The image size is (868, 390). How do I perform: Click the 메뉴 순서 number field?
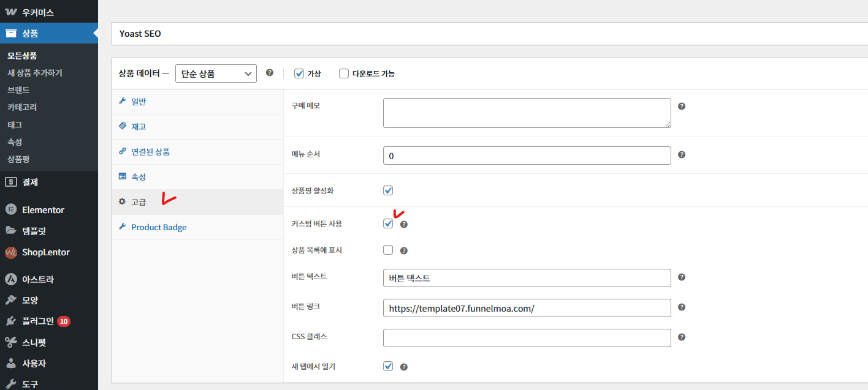[527, 156]
